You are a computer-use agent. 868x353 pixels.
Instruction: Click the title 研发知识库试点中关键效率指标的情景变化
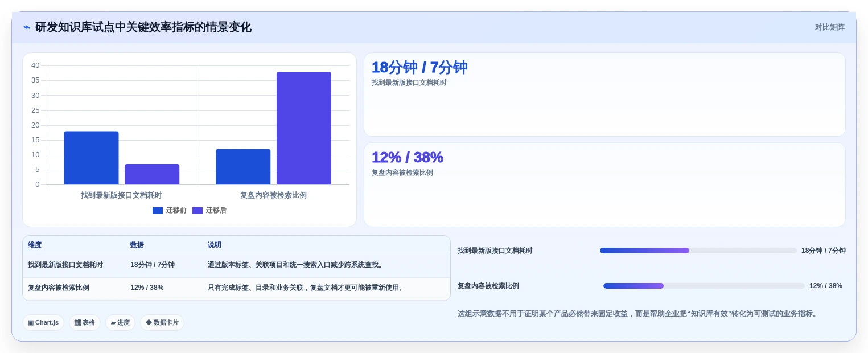(143, 27)
